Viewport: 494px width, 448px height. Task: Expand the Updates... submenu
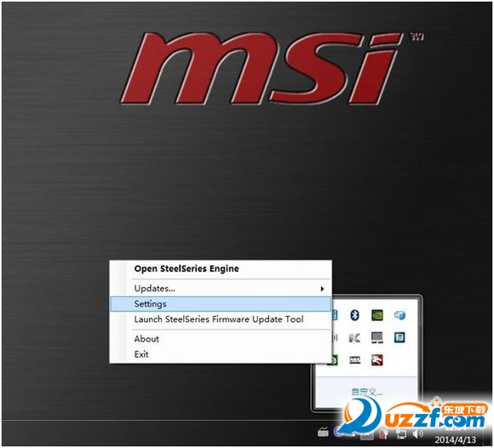pyautogui.click(x=221, y=288)
